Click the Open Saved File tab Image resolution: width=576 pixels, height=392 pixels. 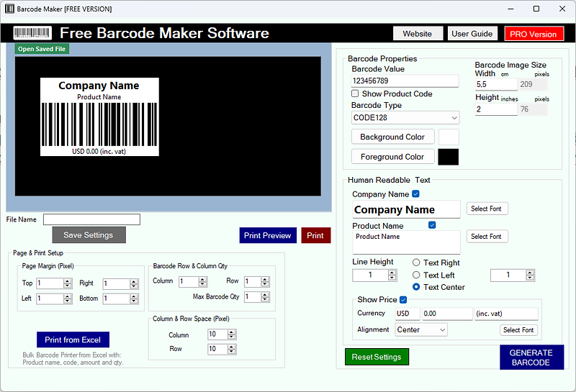(42, 49)
